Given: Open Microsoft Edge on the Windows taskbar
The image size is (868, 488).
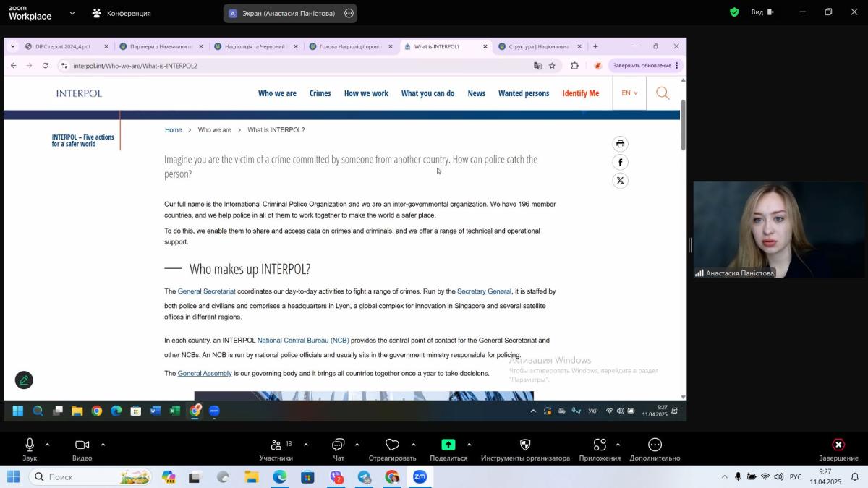Looking at the screenshot, I should (x=279, y=477).
